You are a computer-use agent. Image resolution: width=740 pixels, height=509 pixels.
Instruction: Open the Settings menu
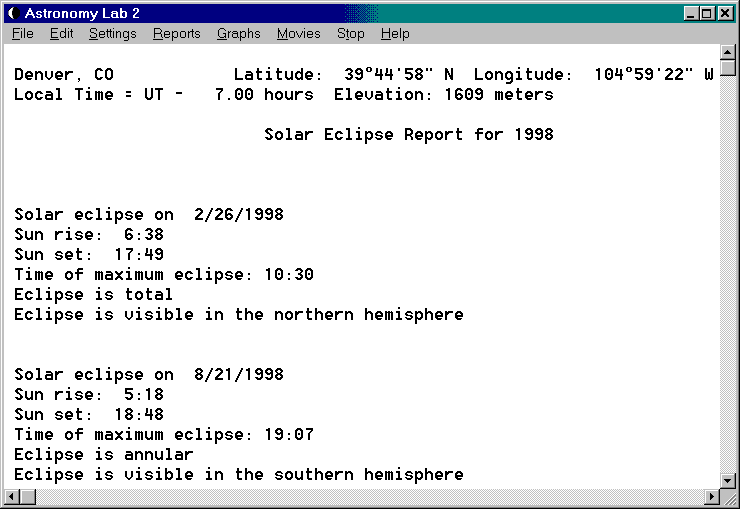tap(112, 33)
